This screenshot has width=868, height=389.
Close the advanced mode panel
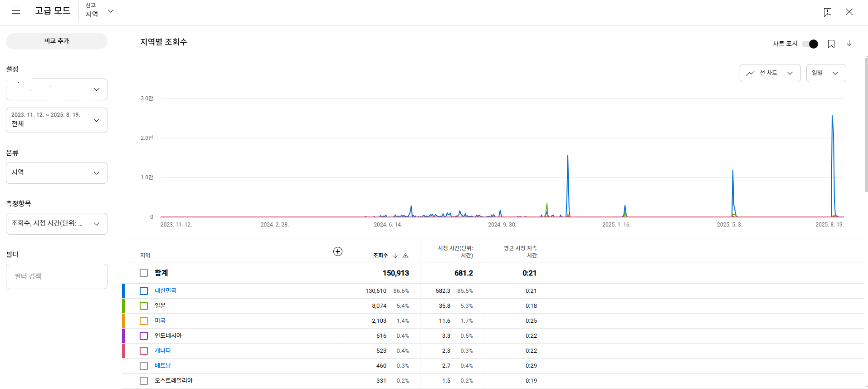pos(849,12)
